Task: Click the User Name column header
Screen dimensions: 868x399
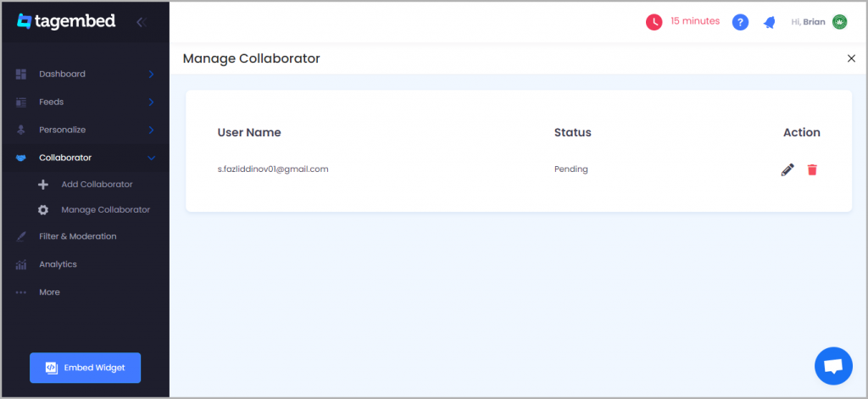Action: [x=249, y=133]
